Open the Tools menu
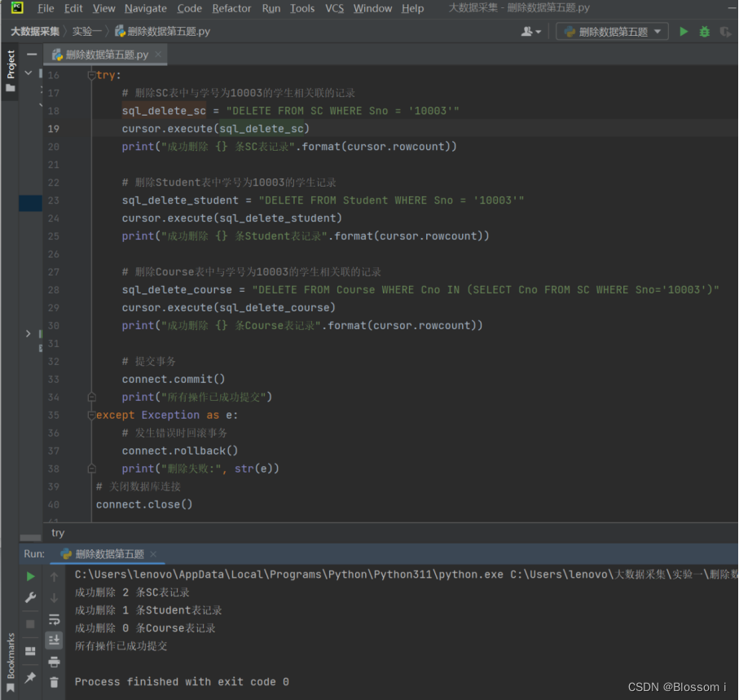This screenshot has width=739, height=700. 302,8
